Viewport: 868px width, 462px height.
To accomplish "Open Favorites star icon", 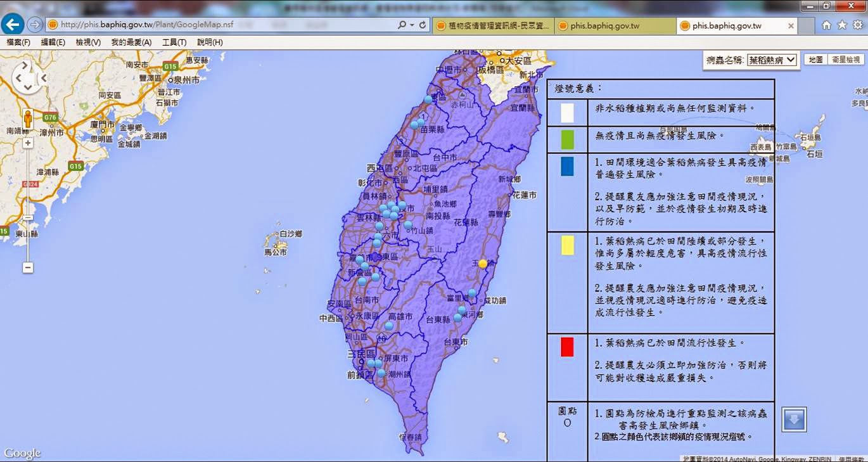I will point(842,25).
